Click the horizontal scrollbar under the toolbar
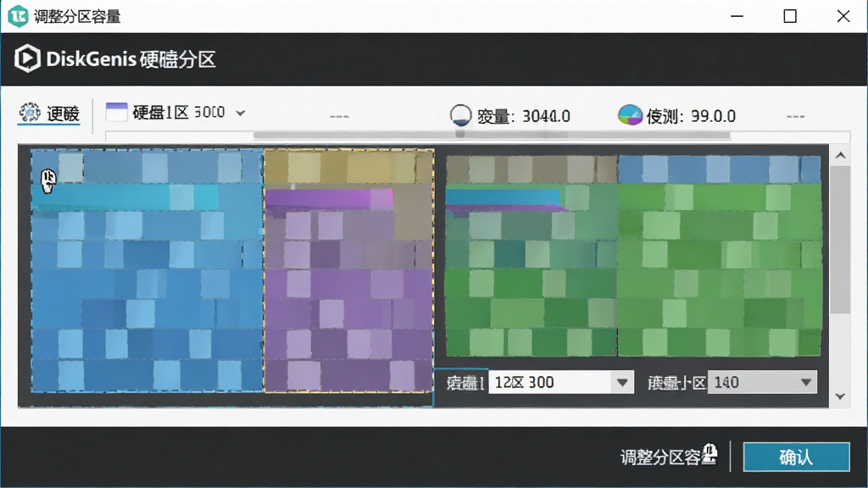868x488 pixels. 492,135
